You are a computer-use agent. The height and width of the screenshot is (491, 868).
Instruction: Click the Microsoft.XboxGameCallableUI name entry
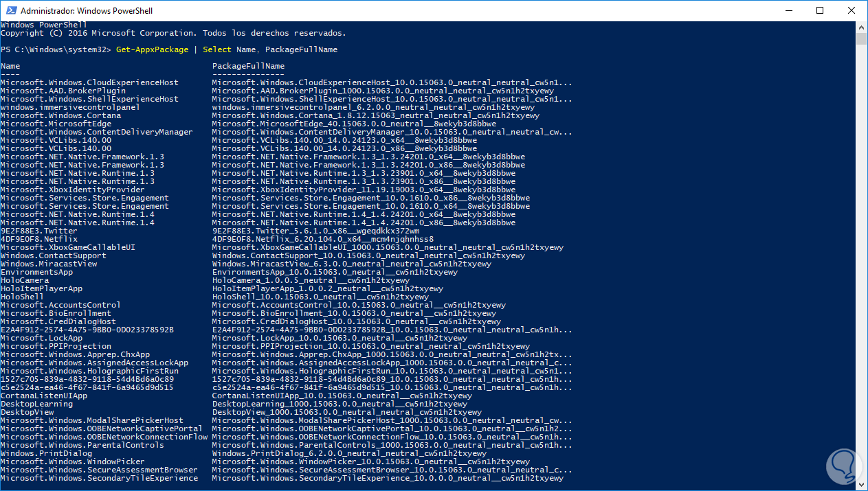tap(68, 247)
